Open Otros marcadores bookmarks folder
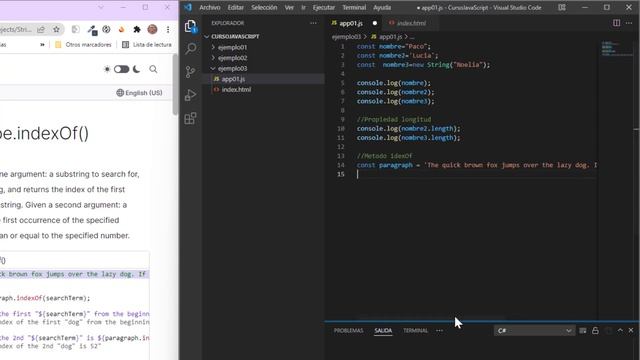The image size is (640, 360). coord(84,44)
